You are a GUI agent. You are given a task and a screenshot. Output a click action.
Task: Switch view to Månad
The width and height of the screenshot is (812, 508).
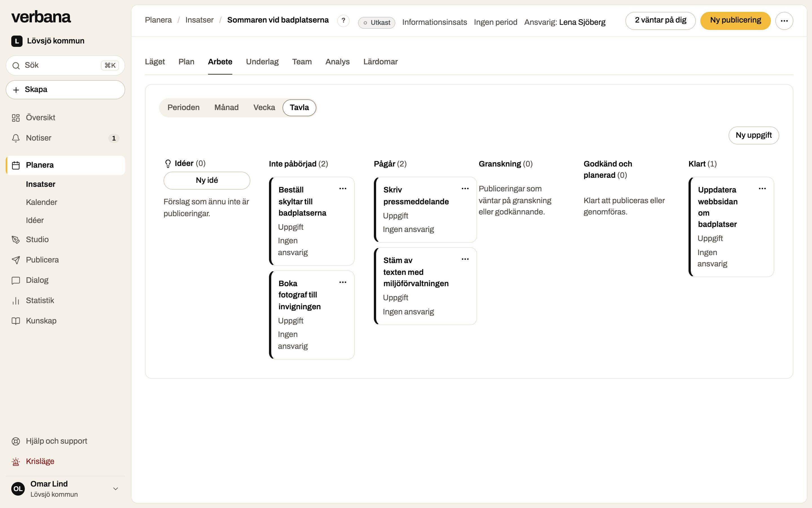pos(226,108)
